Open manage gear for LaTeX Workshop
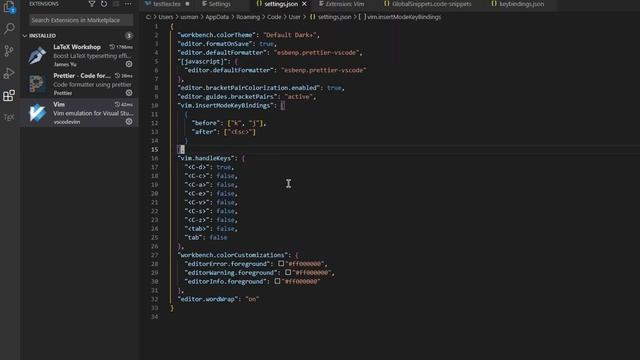 (129, 64)
